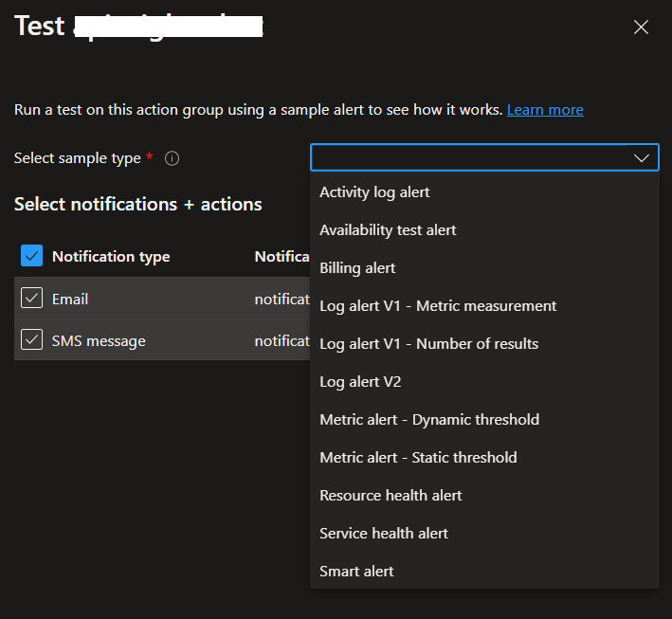Viewport: 672px width, 619px height.
Task: Collapse the sample type dropdown chevron
Action: click(641, 157)
